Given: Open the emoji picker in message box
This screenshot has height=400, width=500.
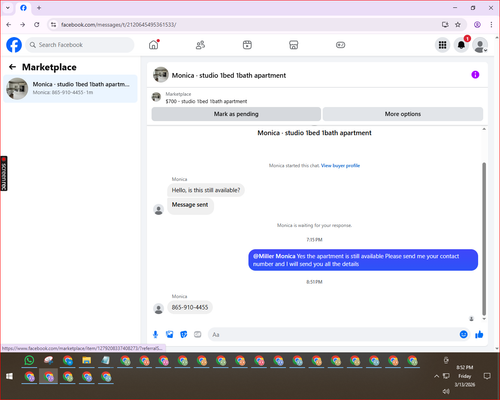Looking at the screenshot, I should [463, 334].
